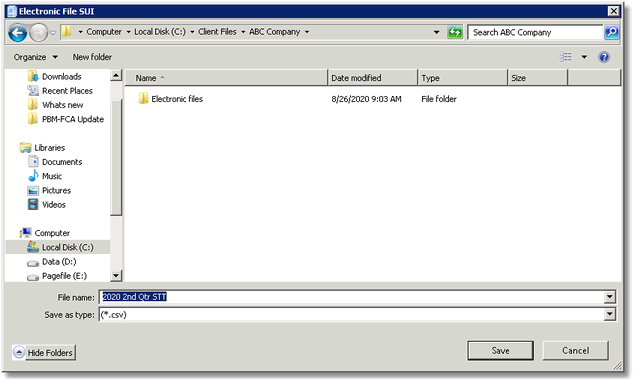Screen dimensions: 635x383
Task: Click the Search ABC Company field
Action: [535, 32]
